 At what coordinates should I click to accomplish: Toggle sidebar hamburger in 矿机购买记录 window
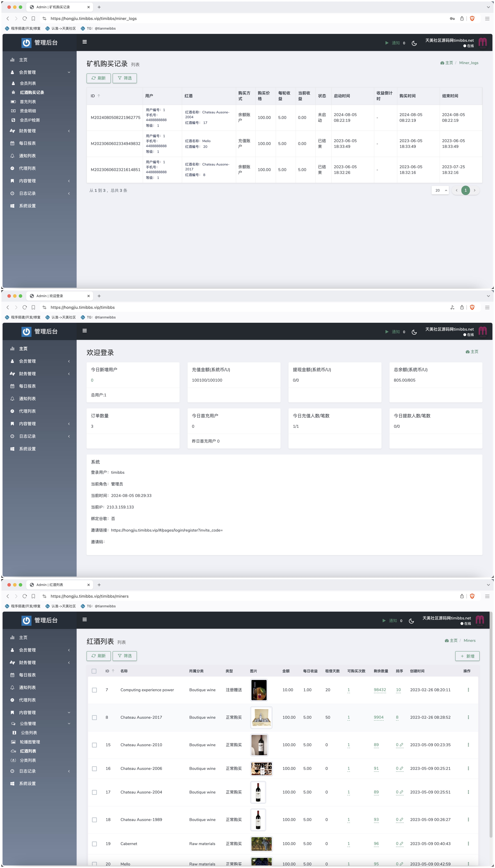[85, 42]
